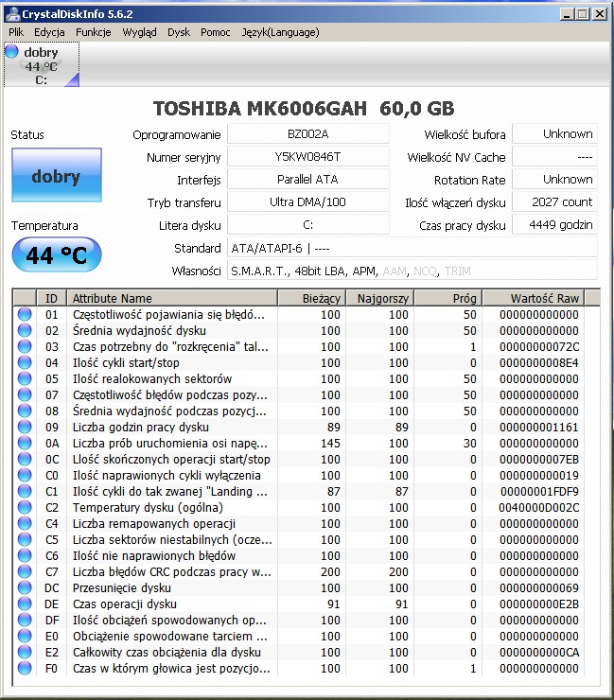The image size is (614, 700).
Task: Click status orb for attribute 02
Action: (25, 330)
